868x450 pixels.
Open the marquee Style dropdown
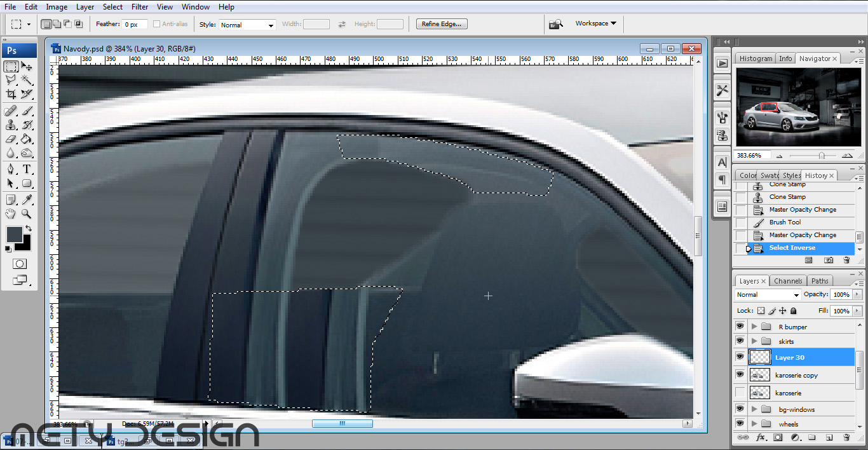[247, 25]
